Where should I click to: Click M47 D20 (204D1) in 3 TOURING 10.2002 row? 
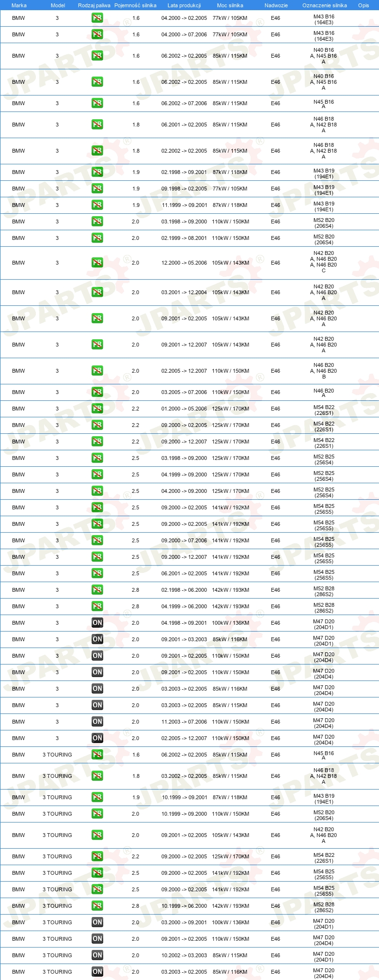click(x=324, y=957)
